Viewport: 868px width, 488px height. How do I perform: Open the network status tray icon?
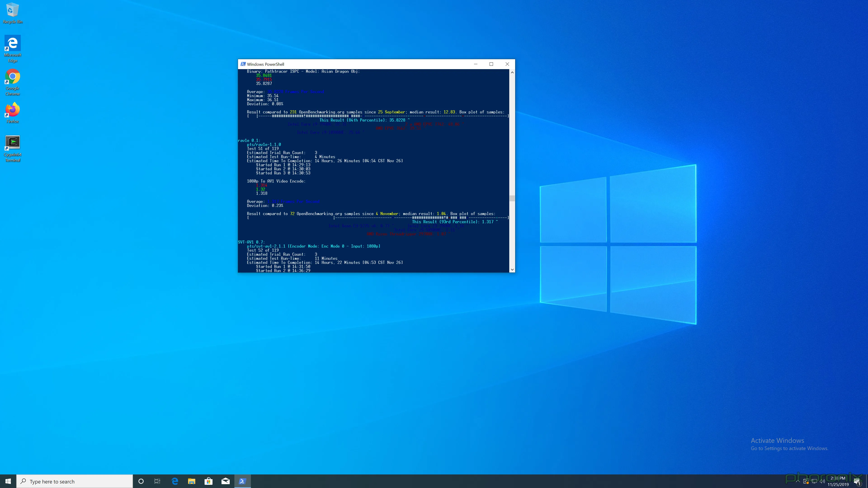coord(814,481)
